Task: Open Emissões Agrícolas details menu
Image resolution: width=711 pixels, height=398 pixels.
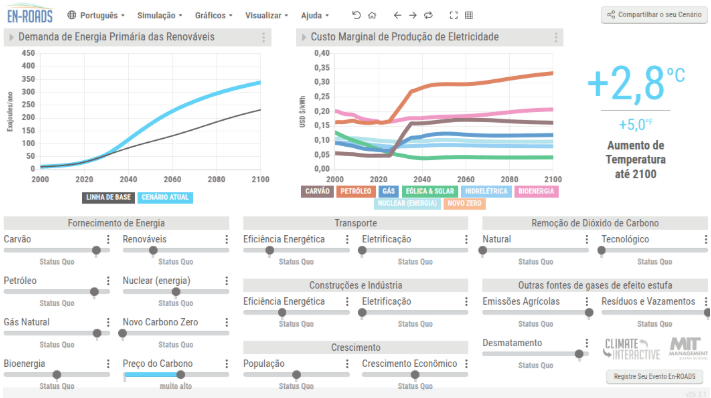Action: (x=587, y=301)
